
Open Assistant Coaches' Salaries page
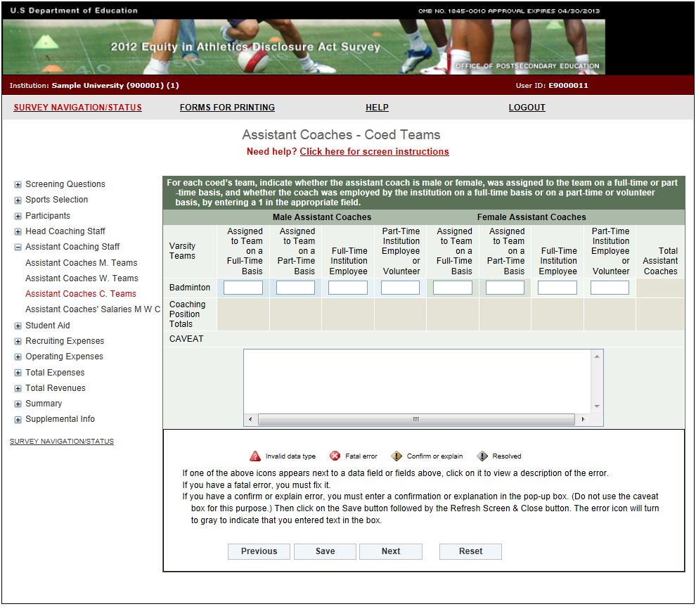93,309
